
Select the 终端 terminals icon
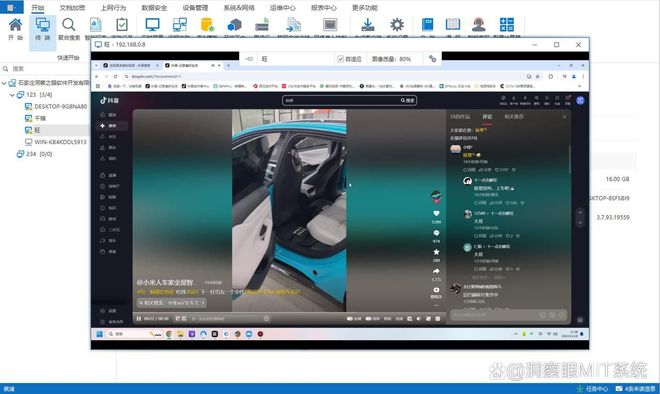(x=43, y=25)
